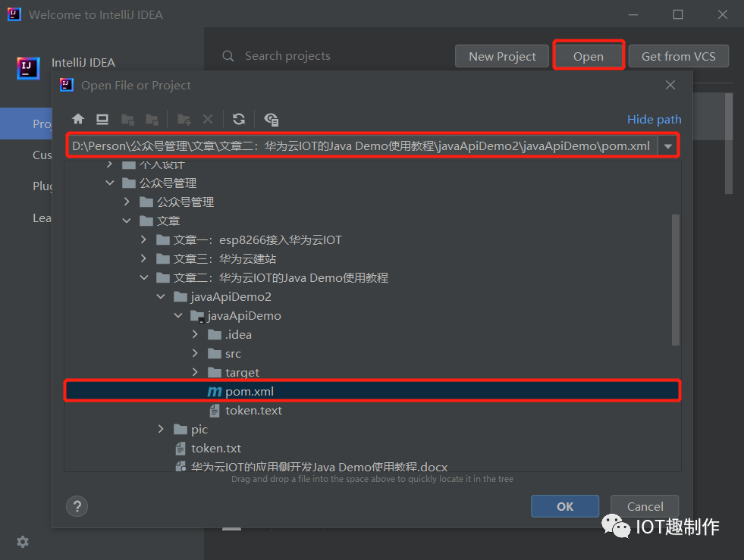Open the path field dropdown arrow

(668, 145)
